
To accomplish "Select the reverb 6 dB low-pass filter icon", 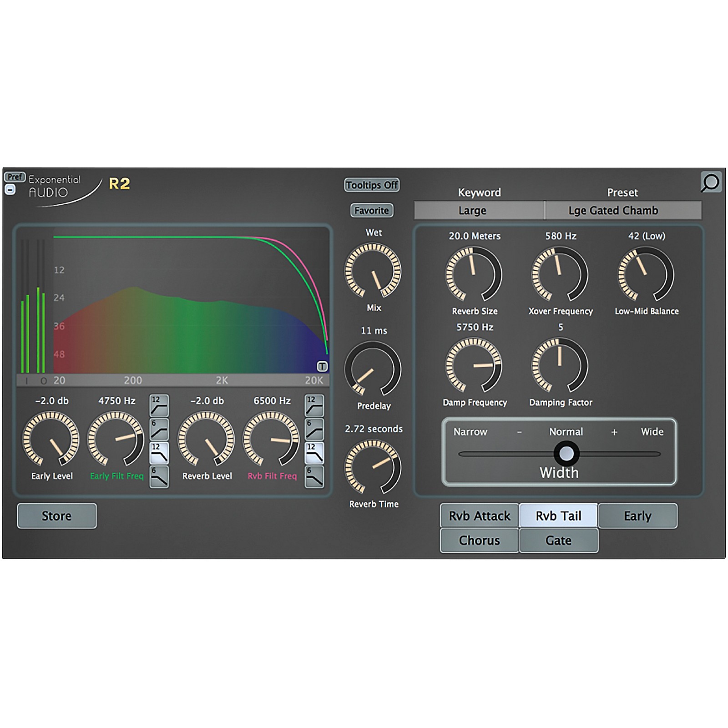I will [314, 476].
